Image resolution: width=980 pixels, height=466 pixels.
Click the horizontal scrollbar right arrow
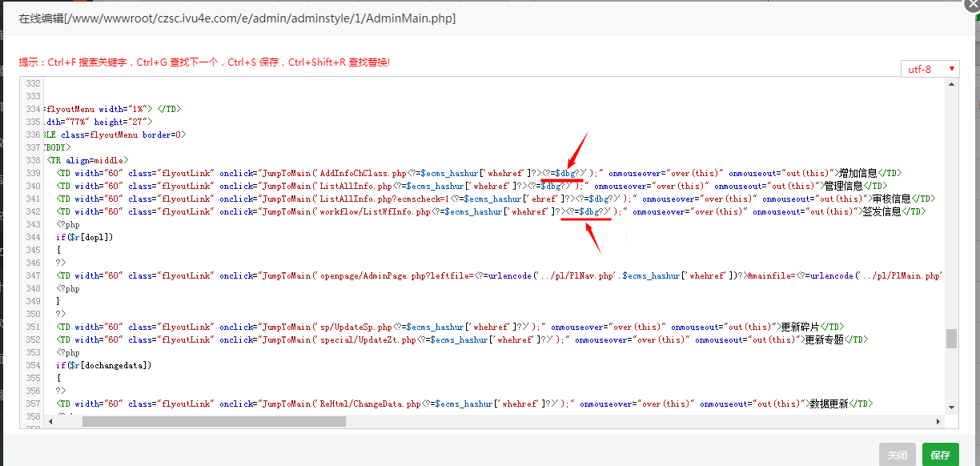tap(940, 421)
